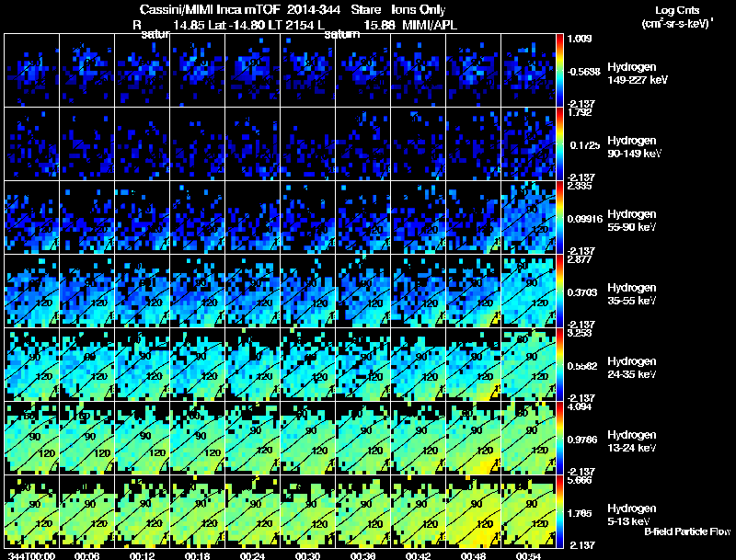Click the '0.5582' scale midpoint value
Viewport: 736px width, 560px height.
[x=582, y=366]
